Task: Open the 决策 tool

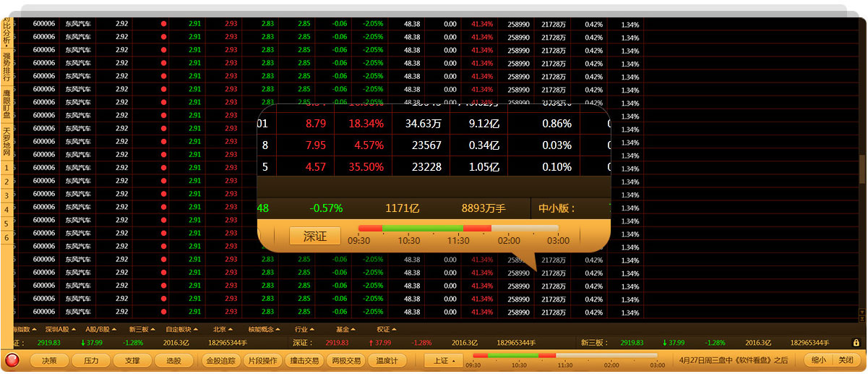Action: pyautogui.click(x=49, y=360)
